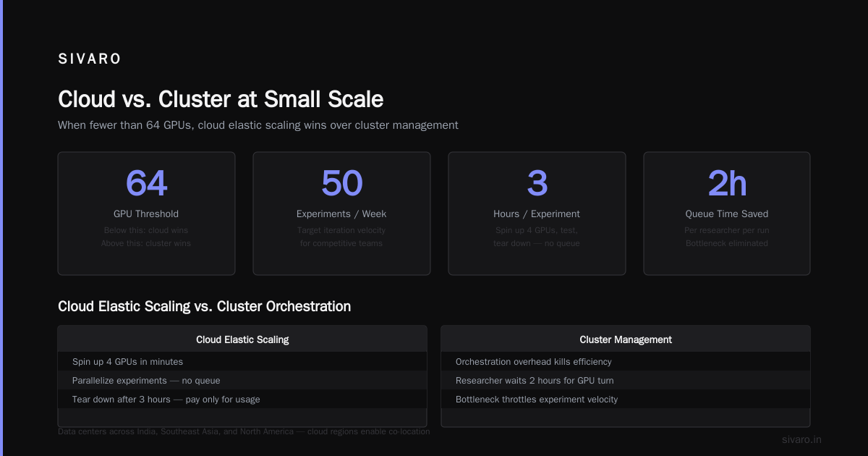Click the large '2h' figure
Image resolution: width=868 pixels, height=456 pixels.
[727, 183]
